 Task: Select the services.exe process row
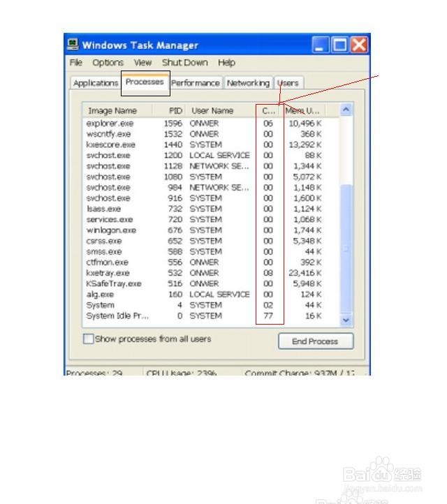click(x=211, y=219)
